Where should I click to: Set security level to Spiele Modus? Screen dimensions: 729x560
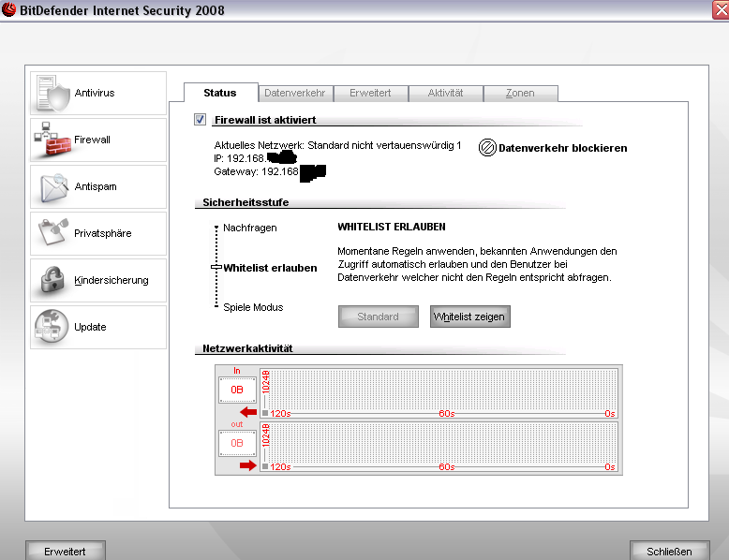click(x=253, y=307)
